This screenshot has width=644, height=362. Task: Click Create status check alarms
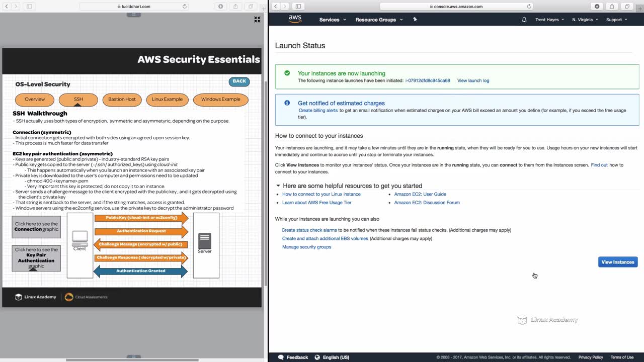[x=309, y=230]
